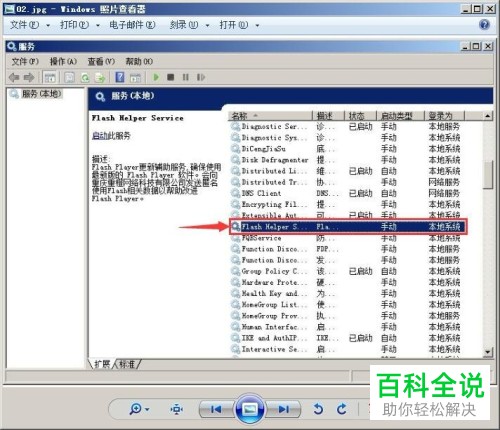Image resolution: width=500 pixels, height=430 pixels.
Task: Select the Group Policy C... service row
Action: click(346, 271)
